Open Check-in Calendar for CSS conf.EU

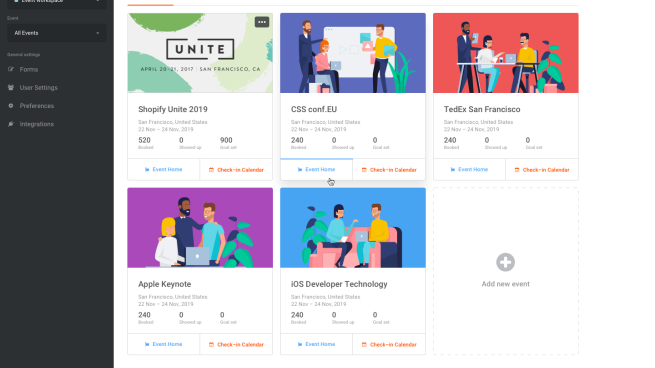[389, 170]
